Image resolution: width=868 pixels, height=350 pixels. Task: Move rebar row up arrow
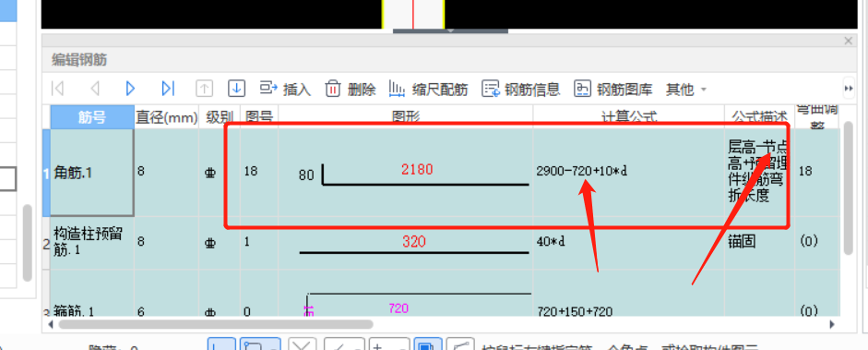[x=204, y=89]
